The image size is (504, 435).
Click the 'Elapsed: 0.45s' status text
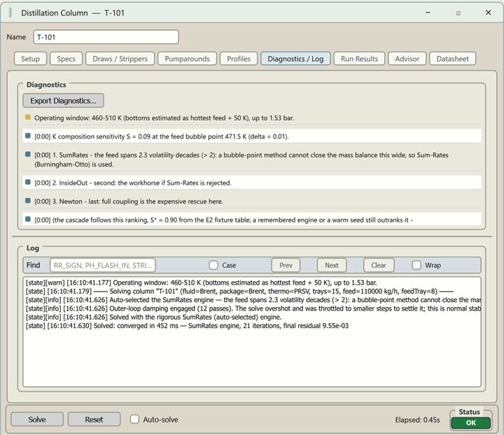tap(417, 420)
